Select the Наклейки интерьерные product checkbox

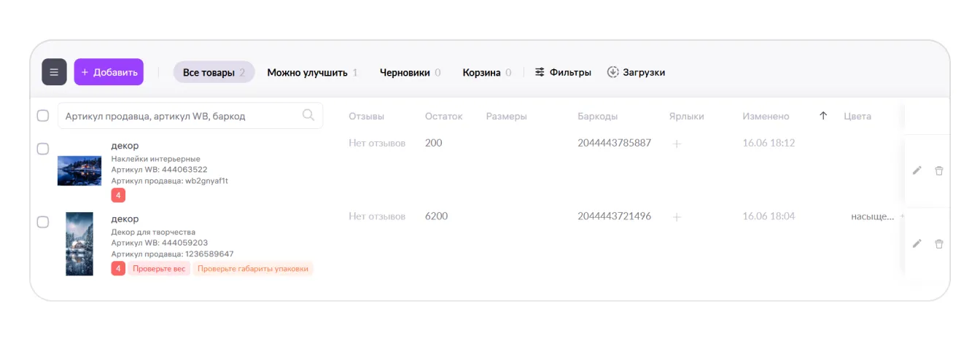(43, 149)
